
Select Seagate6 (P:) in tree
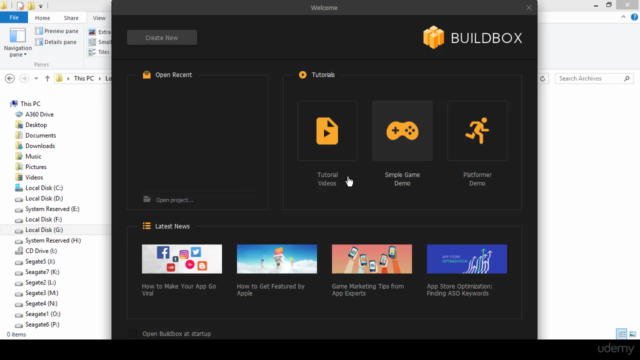[42, 324]
